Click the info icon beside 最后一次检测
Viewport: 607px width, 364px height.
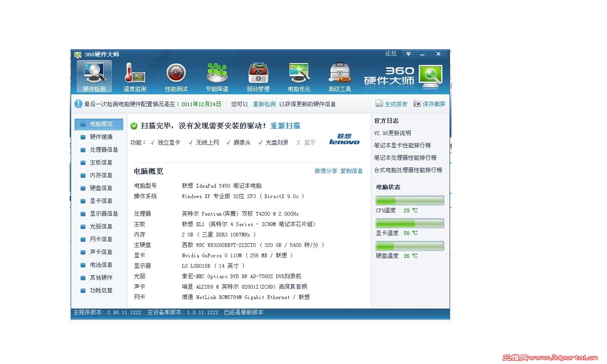coord(78,104)
